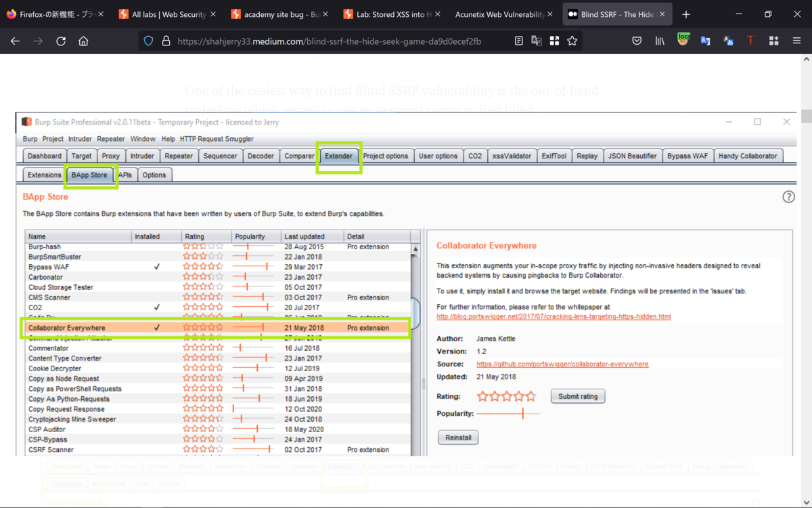The height and width of the screenshot is (508, 812).
Task: Save the page to Pocket
Action: coord(637,41)
